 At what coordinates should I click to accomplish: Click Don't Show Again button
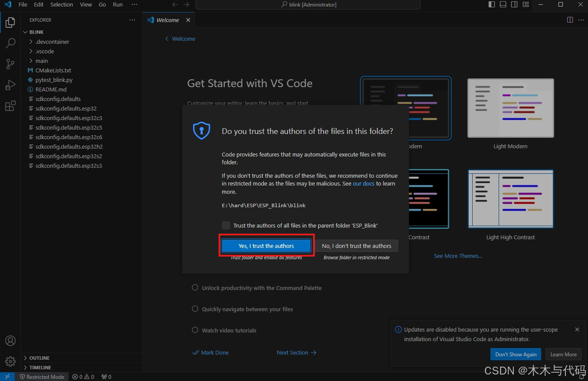click(516, 354)
